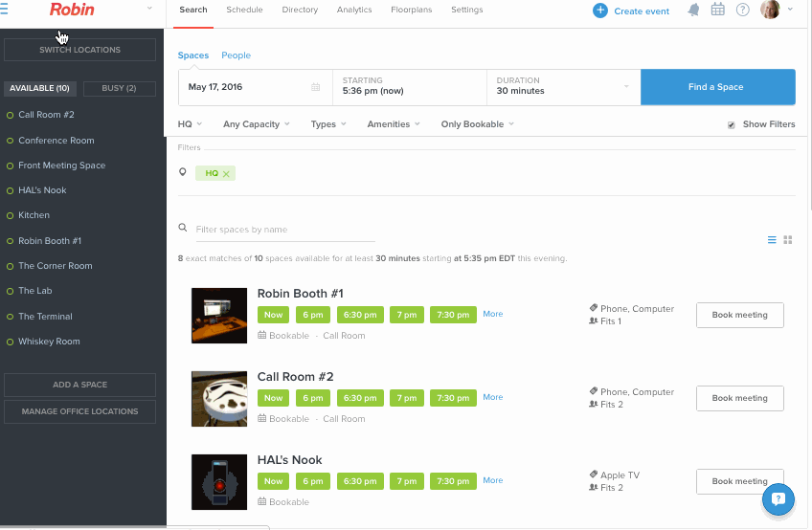Open the Call Room #2 thumbnail
The height and width of the screenshot is (530, 812).
(219, 399)
